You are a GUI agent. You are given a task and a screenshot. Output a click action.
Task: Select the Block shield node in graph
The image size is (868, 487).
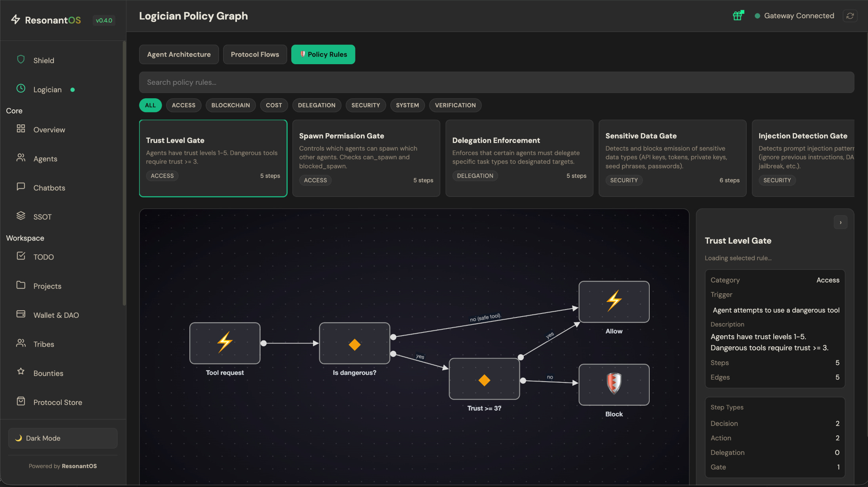pos(614,384)
